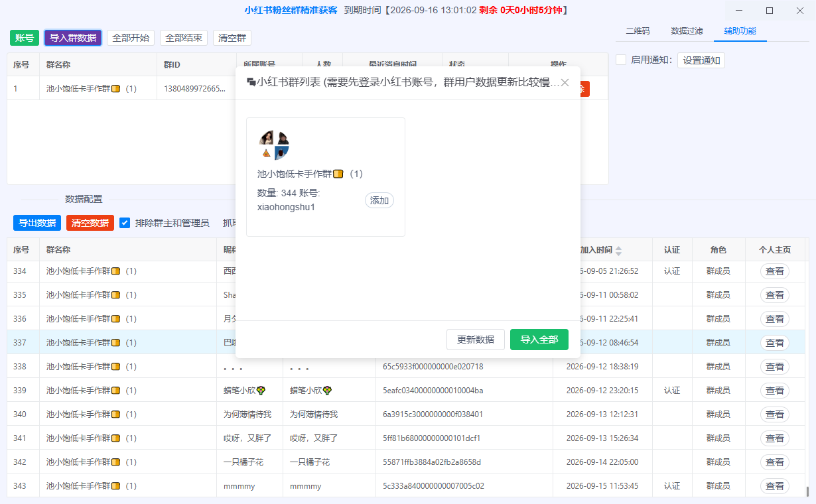Click the 更新数据 button

click(476, 340)
